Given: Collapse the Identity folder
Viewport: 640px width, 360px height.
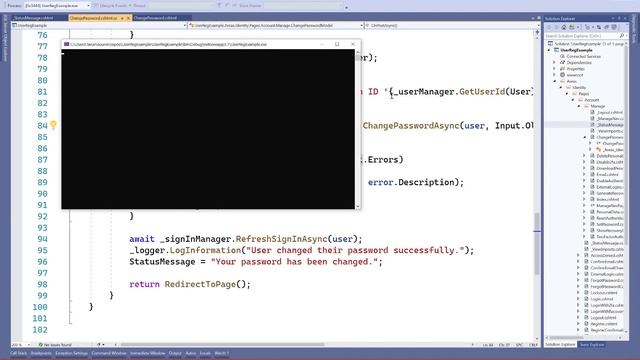Looking at the screenshot, I should pyautogui.click(x=560, y=87).
